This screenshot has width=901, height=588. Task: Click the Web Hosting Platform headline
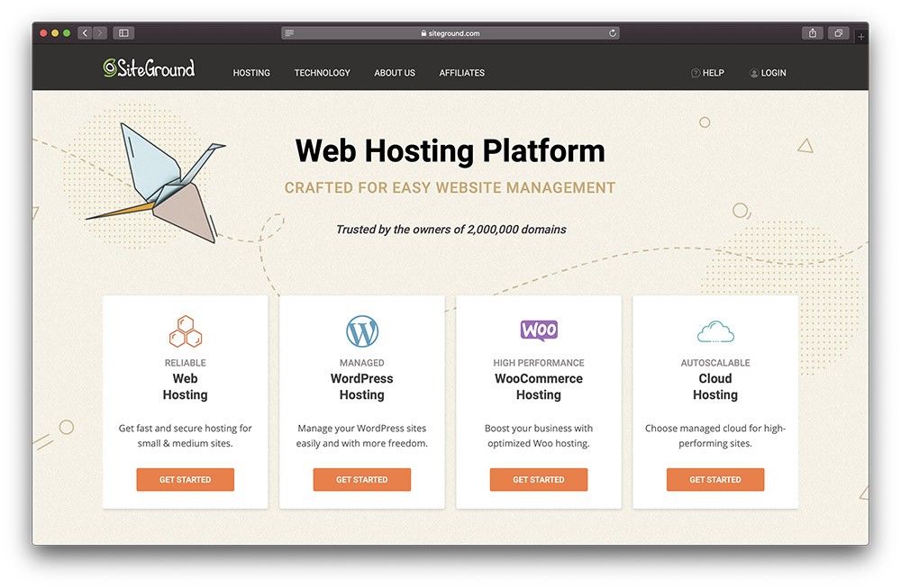point(450,151)
